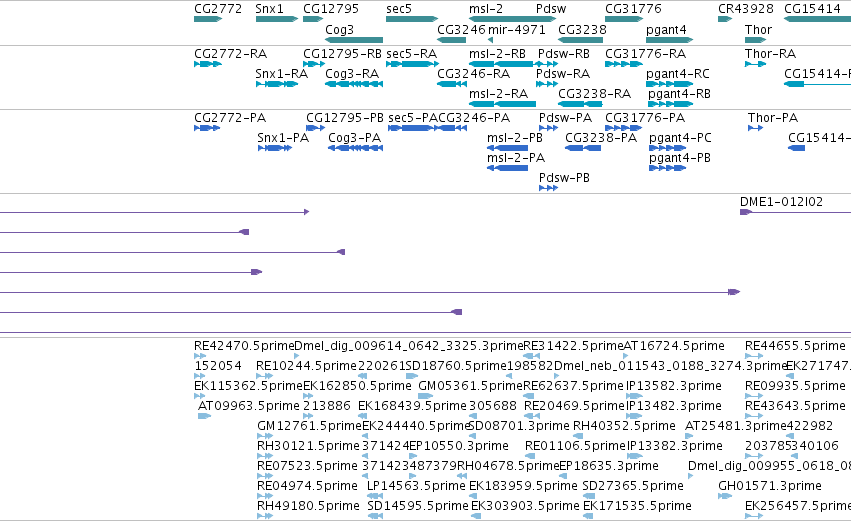This screenshot has height=521, width=851.
Task: Open protein CG12795-PB
Action: point(345,118)
